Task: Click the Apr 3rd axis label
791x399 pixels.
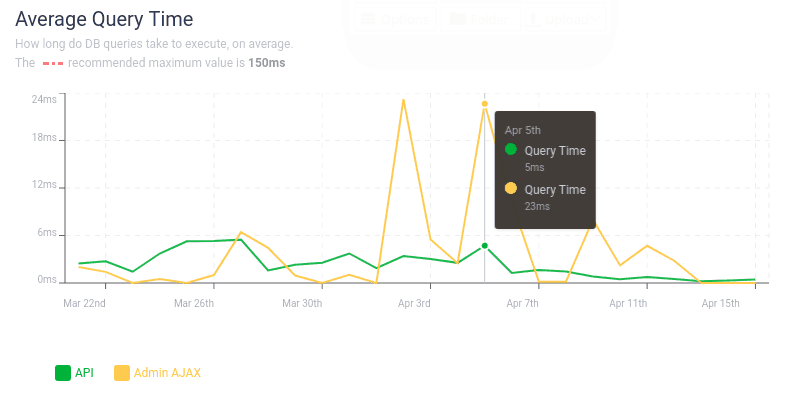Action: point(414,303)
